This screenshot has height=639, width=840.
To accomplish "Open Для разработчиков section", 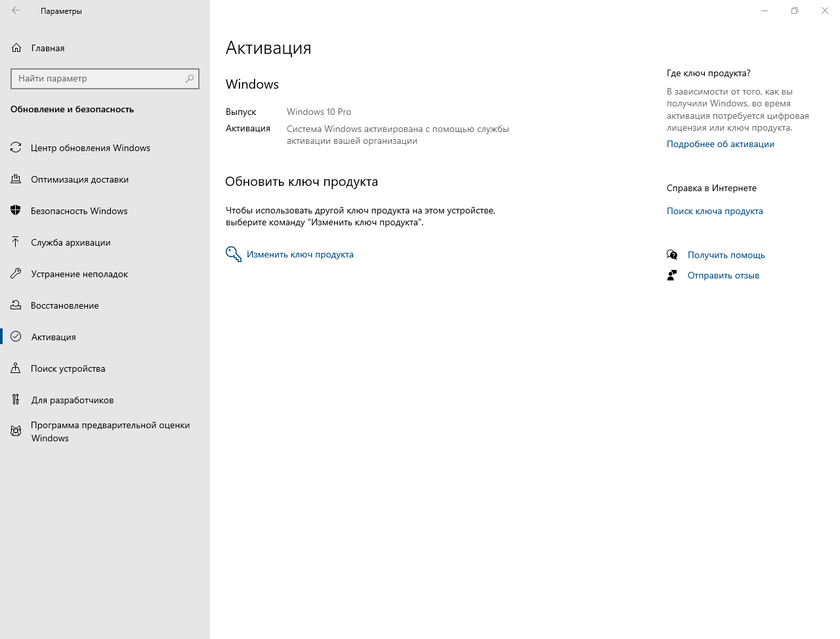I will (x=105, y=400).
